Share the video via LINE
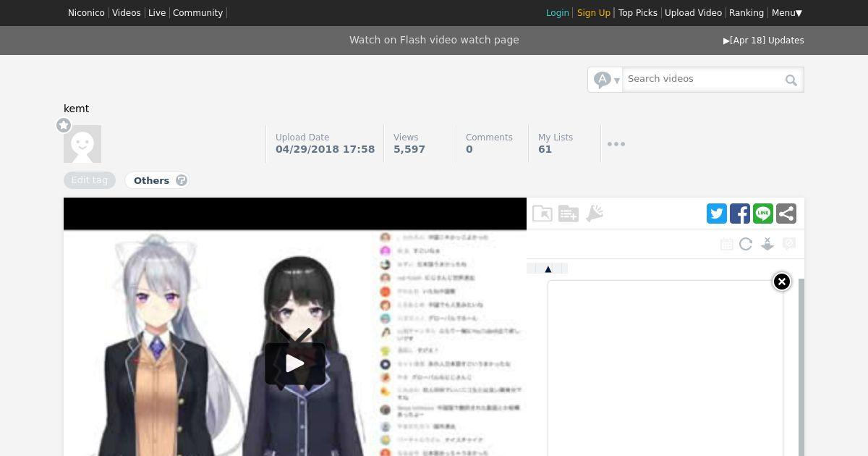The width and height of the screenshot is (868, 456). pyautogui.click(x=763, y=214)
